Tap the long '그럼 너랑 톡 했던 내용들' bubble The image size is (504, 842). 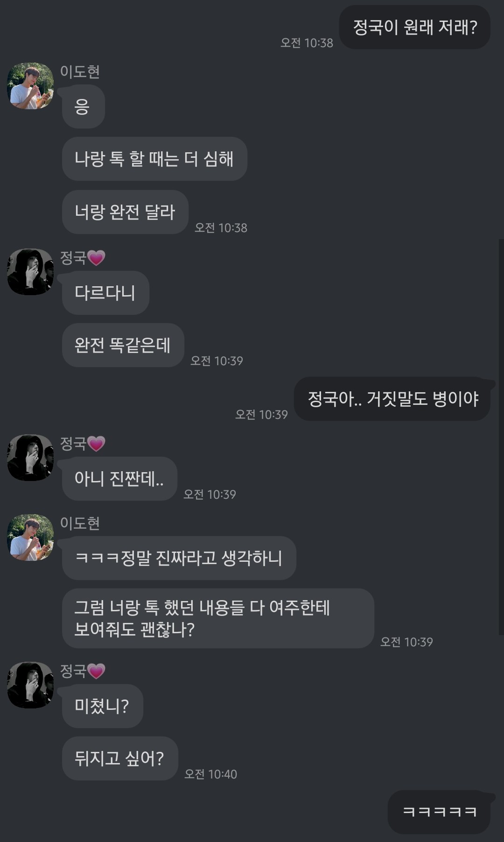pos(218,618)
